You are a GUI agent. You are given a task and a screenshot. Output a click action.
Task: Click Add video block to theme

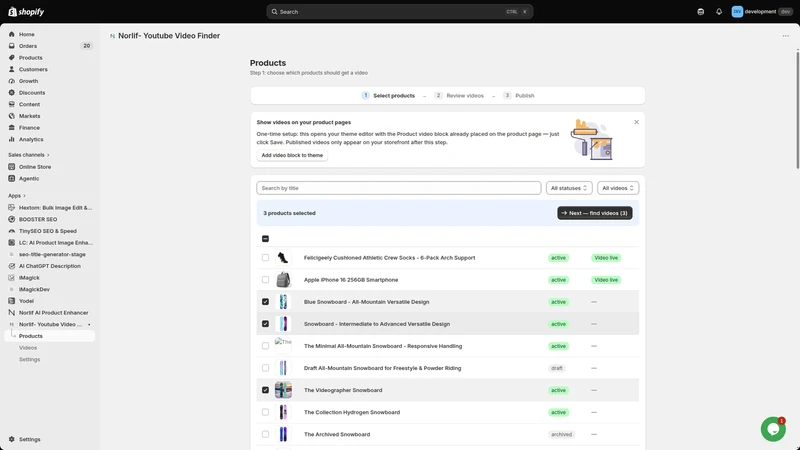pyautogui.click(x=292, y=155)
